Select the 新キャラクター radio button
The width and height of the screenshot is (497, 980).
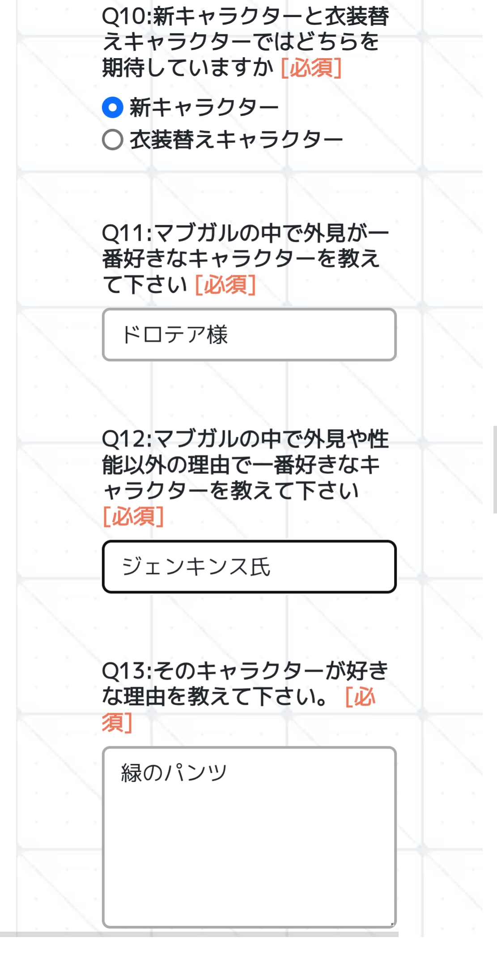(x=112, y=107)
